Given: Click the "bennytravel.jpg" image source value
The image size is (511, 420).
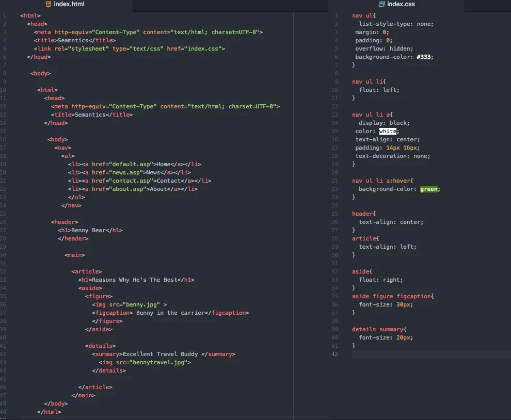Looking at the screenshot, I should click(158, 362).
